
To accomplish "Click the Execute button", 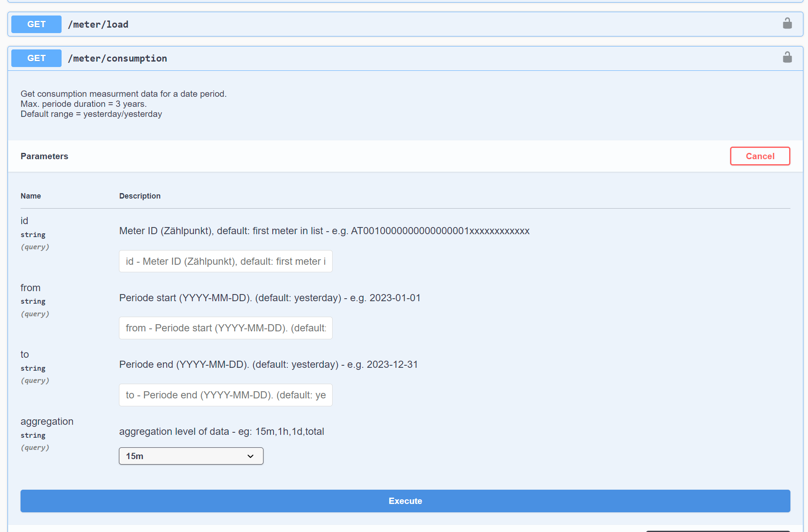I will [405, 501].
